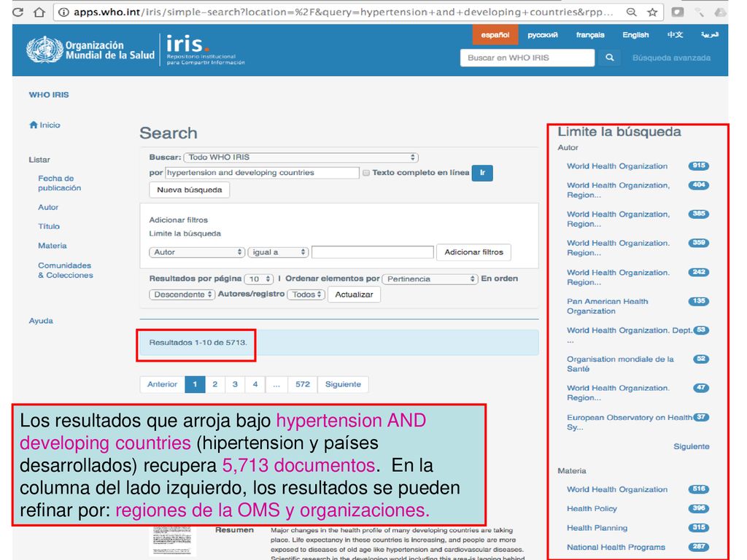The image size is (747, 560).
Task: Submit the header search with the magnifier button
Action: (x=609, y=58)
